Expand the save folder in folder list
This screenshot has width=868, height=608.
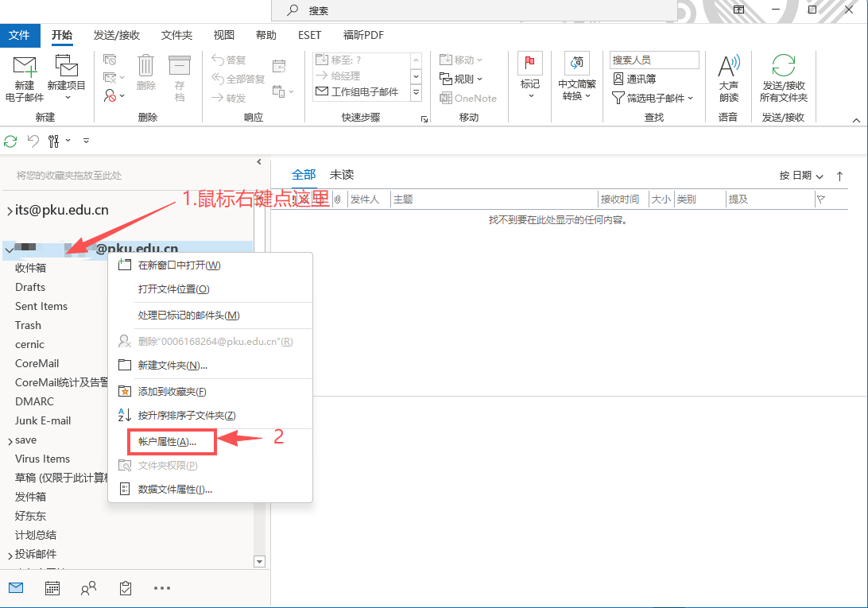(x=10, y=440)
